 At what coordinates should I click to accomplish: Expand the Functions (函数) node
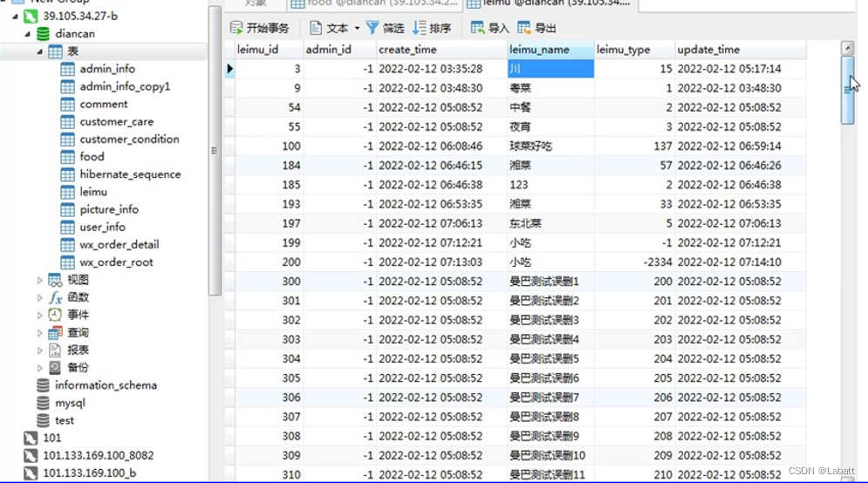point(39,297)
